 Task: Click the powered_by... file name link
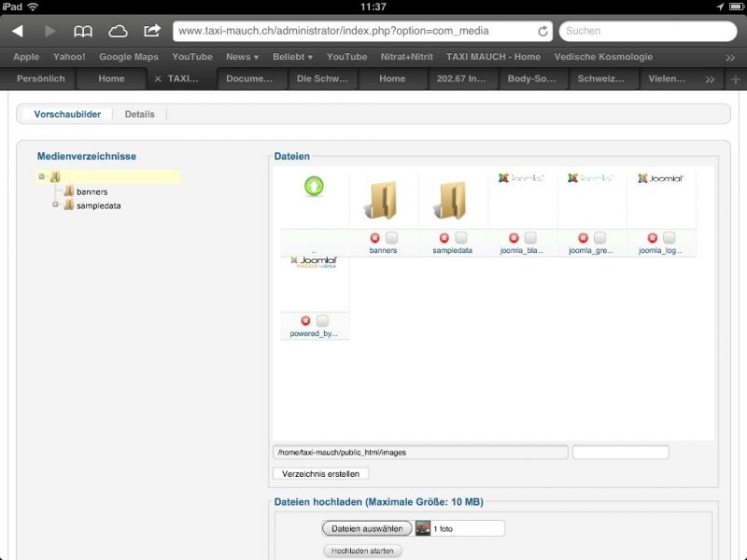click(x=314, y=334)
